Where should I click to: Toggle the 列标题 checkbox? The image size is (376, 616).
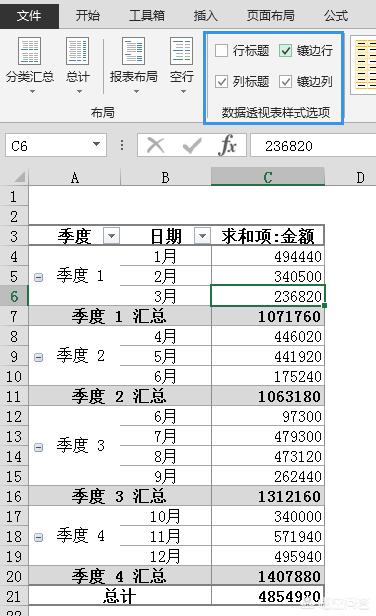[x=221, y=82]
